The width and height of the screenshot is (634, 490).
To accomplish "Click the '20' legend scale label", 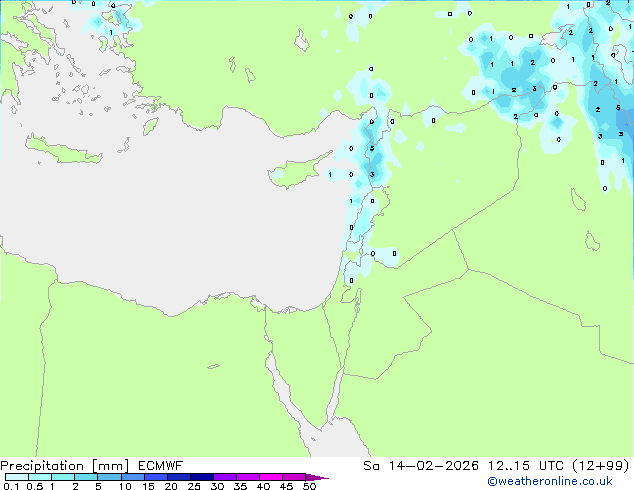I will coord(171,486).
